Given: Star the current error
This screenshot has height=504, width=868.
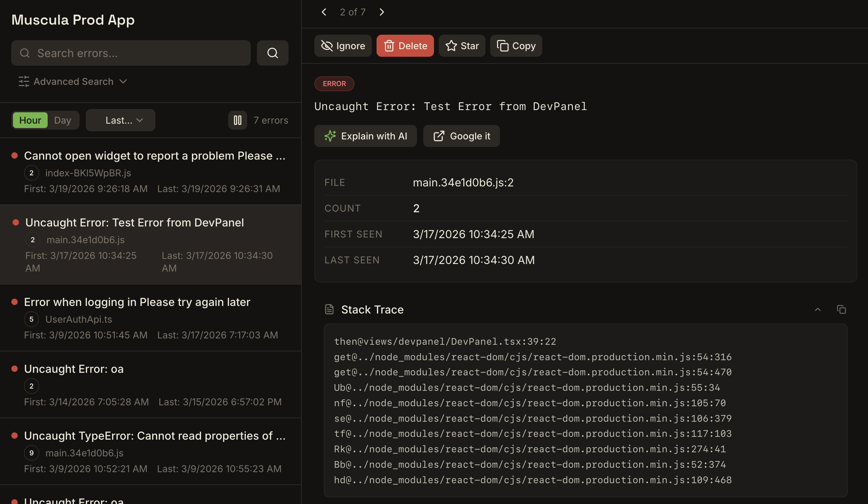Looking at the screenshot, I should (461, 45).
